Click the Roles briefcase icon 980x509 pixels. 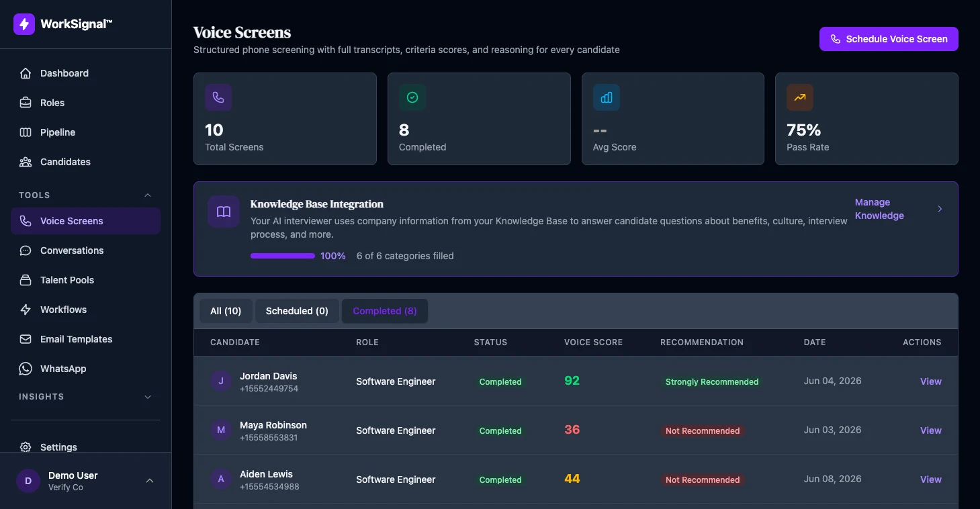point(26,103)
